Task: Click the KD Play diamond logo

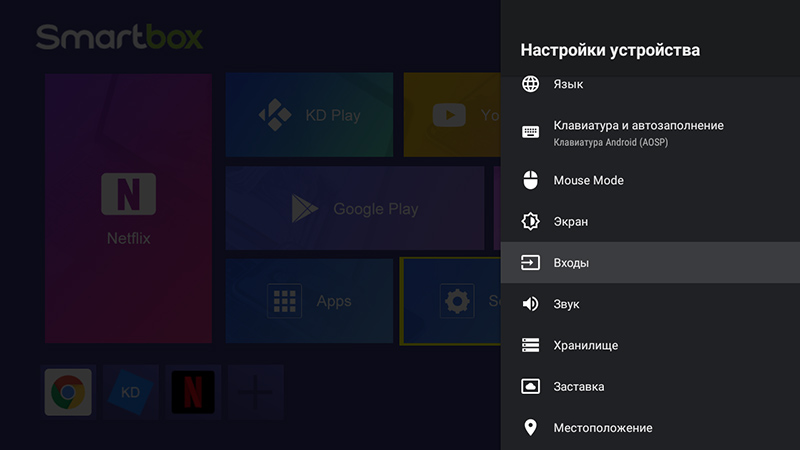Action: 275,115
